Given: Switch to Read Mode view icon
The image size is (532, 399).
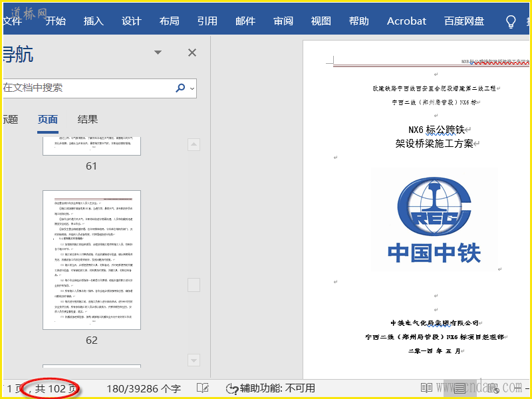Looking at the screenshot, I should [x=426, y=388].
